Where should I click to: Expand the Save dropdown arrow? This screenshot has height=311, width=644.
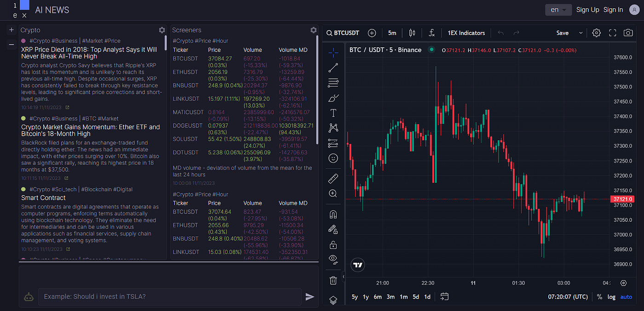coord(580,33)
